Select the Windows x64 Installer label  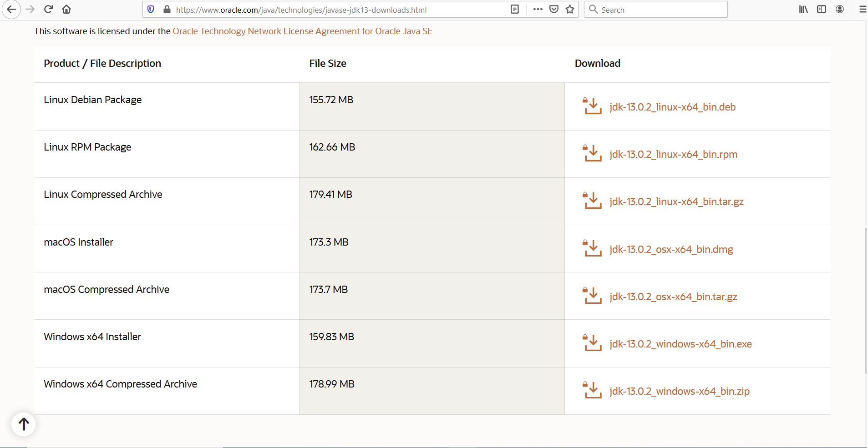click(92, 337)
